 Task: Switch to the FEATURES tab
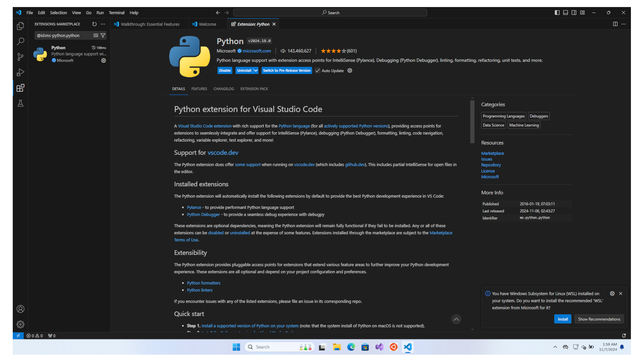pos(199,88)
